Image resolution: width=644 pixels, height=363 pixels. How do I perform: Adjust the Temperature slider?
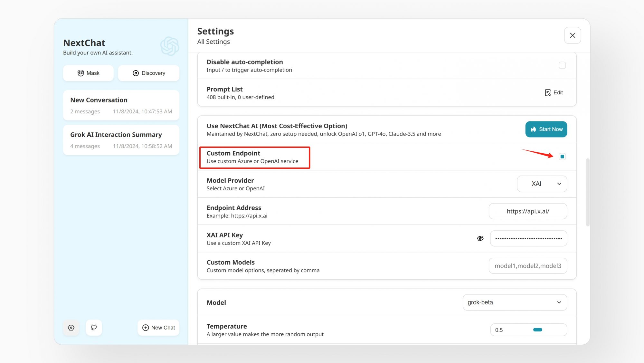click(x=537, y=330)
